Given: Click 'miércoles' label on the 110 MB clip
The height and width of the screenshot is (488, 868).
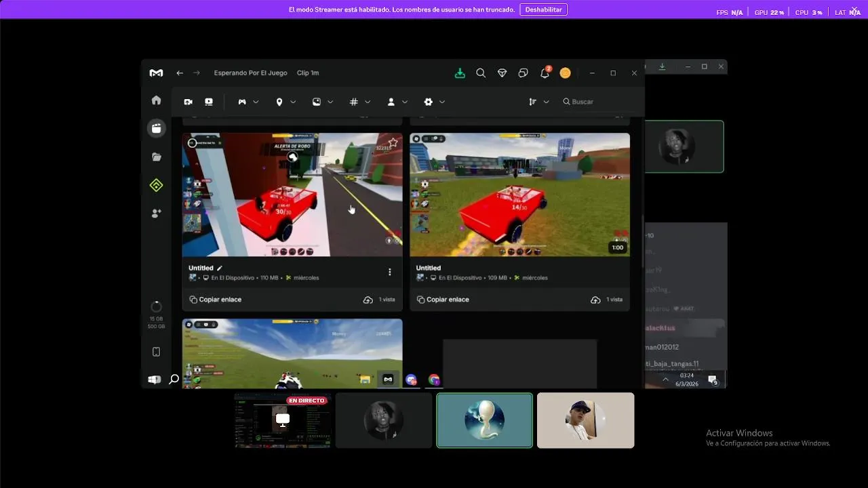Looking at the screenshot, I should 307,278.
